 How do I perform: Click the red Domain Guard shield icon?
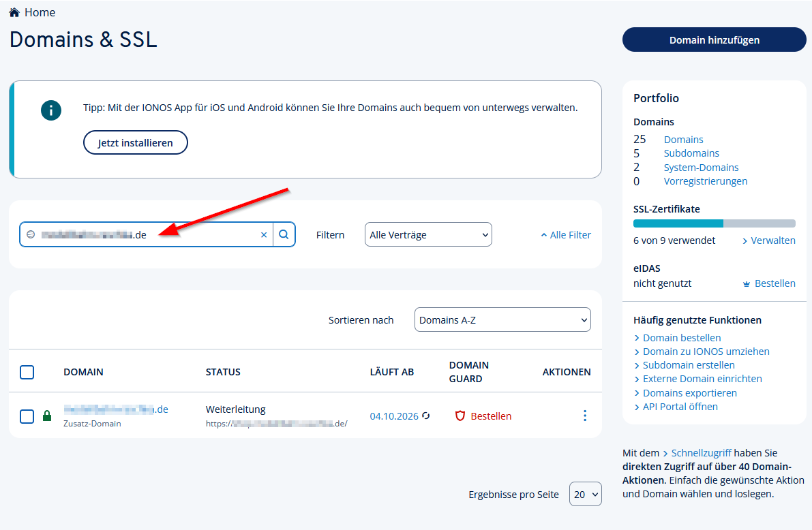(460, 416)
